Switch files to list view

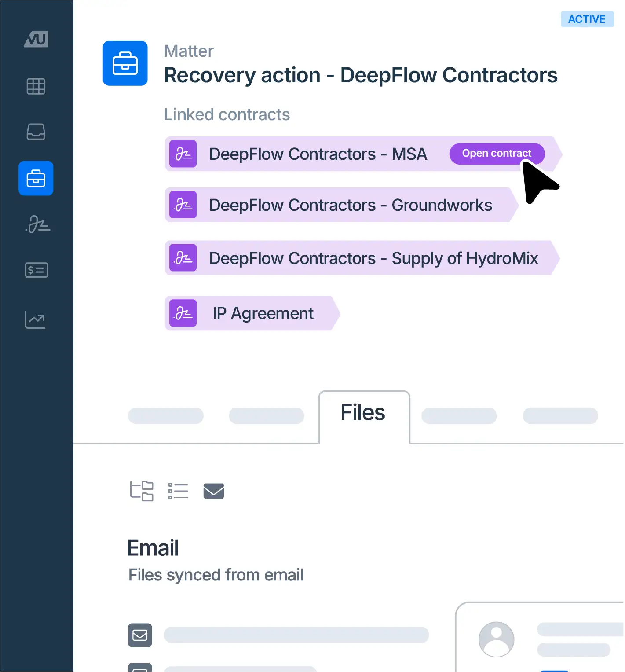(178, 491)
